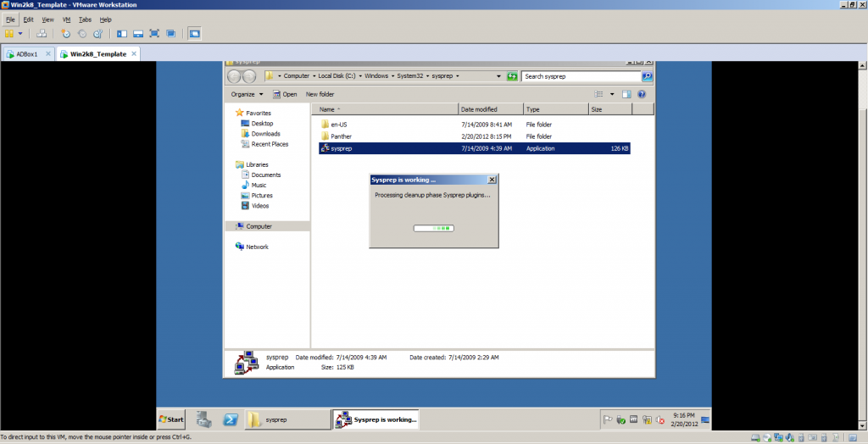Click Send Ctrl+Alt+Del toolbar icon
Image resolution: width=868 pixels, height=444 pixels.
[x=41, y=34]
